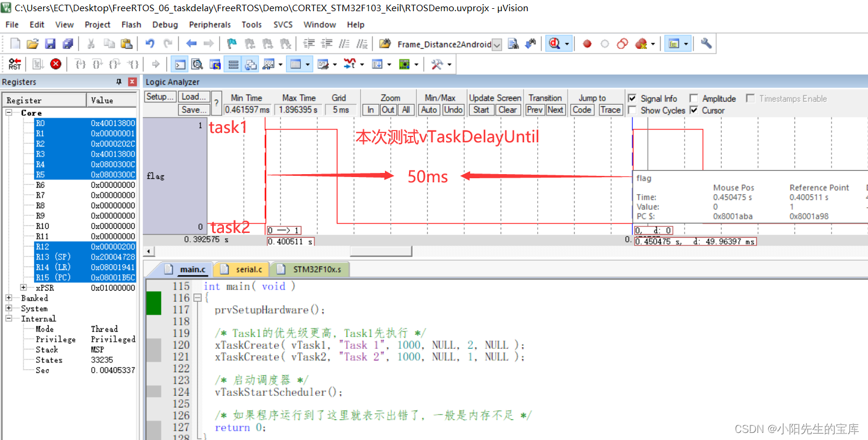Open the Serial Windows dropdown arrow
Screen dimensions: 868x440
(x=335, y=64)
